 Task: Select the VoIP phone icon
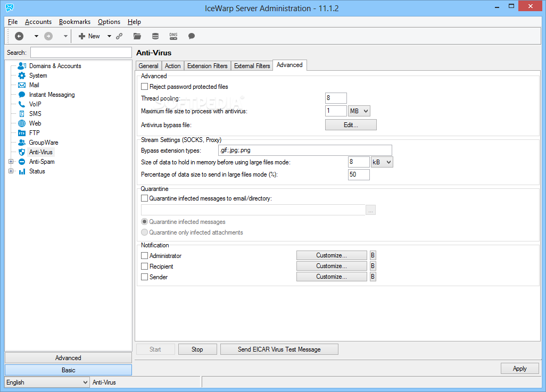tap(22, 104)
